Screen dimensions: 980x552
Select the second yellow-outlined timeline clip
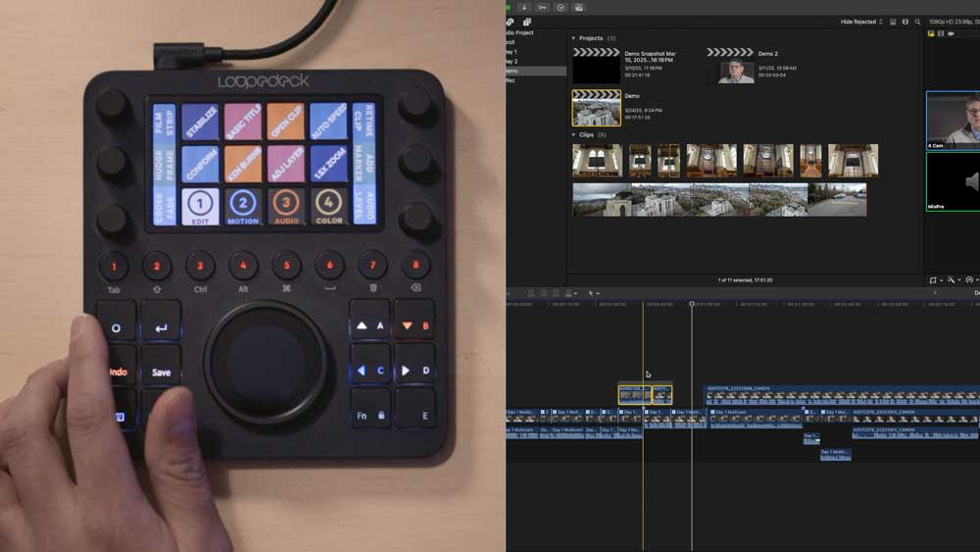pyautogui.click(x=661, y=394)
